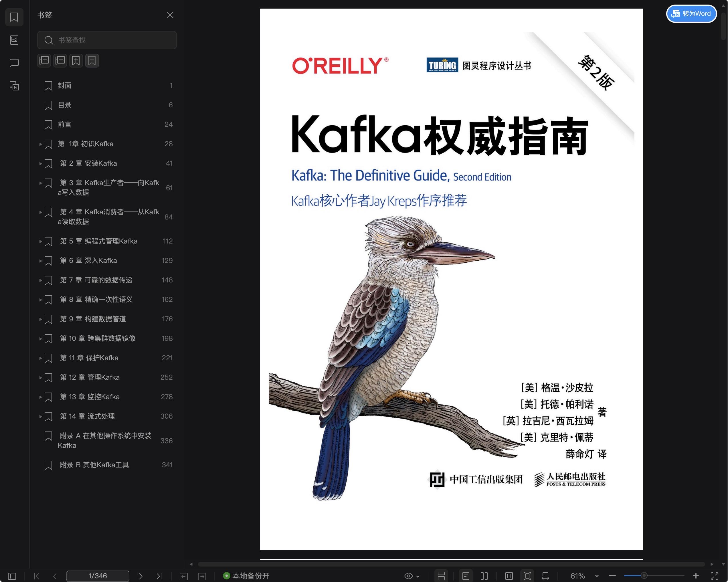Open the thumbnails panel icon in sidebar
The image size is (728, 582).
tap(14, 40)
